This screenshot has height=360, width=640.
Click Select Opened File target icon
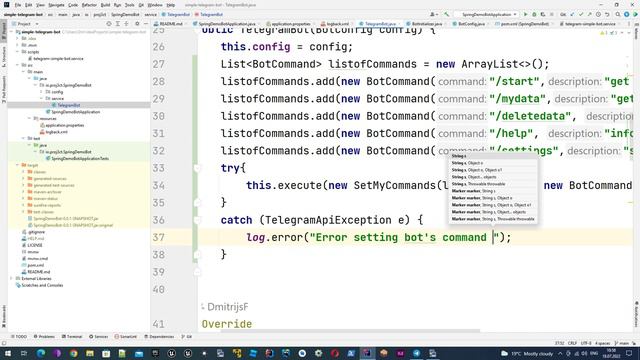(x=109, y=24)
